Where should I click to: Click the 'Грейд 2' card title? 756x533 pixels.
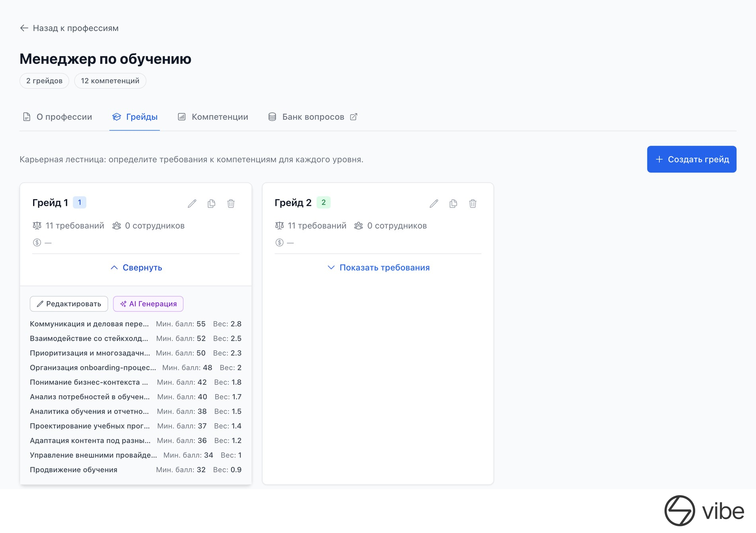pyautogui.click(x=293, y=203)
